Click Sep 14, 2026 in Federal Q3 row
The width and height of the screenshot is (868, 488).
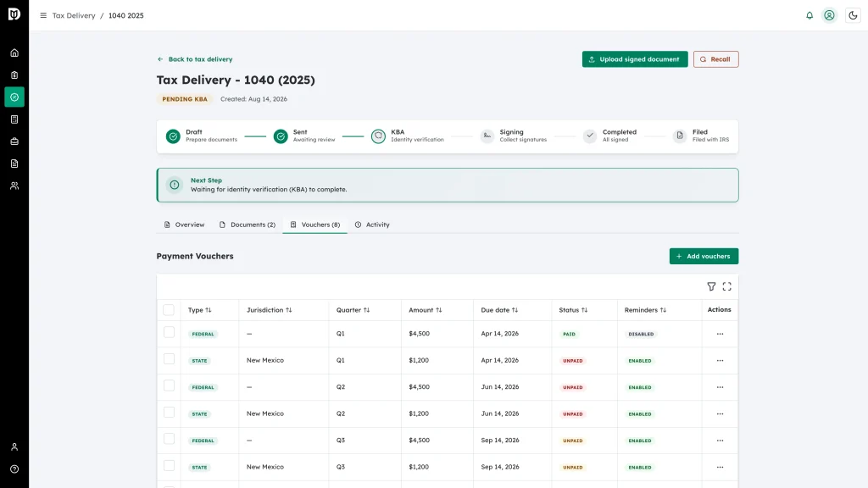500,441
